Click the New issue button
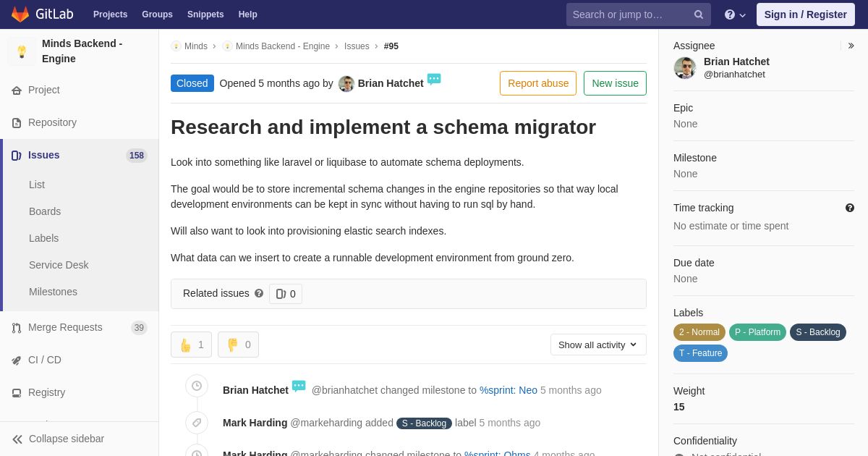The image size is (868, 456). [x=615, y=83]
